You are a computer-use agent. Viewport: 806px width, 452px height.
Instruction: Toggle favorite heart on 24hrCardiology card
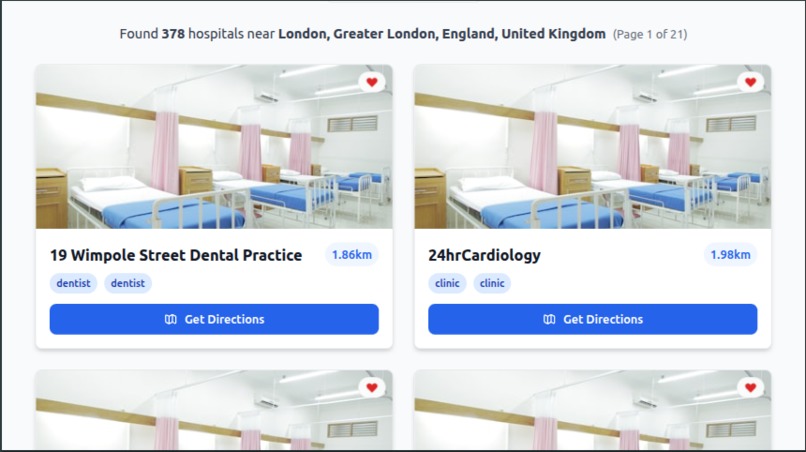750,82
